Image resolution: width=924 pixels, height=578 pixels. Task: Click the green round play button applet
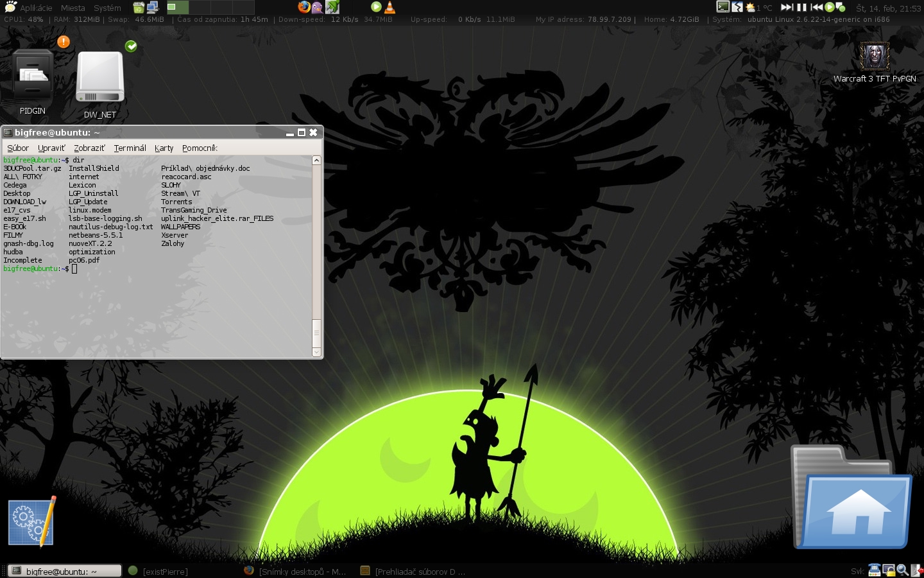pyautogui.click(x=830, y=8)
